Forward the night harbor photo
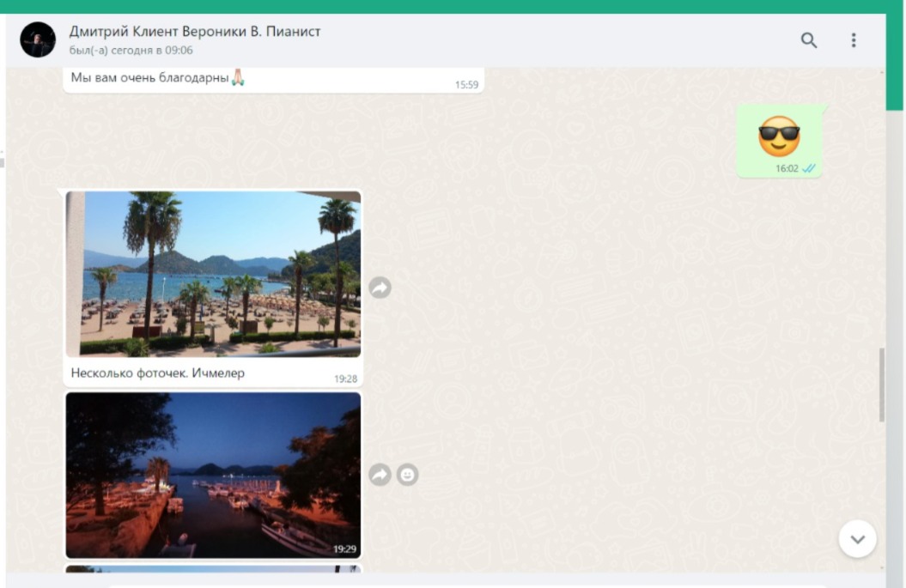 pos(380,475)
